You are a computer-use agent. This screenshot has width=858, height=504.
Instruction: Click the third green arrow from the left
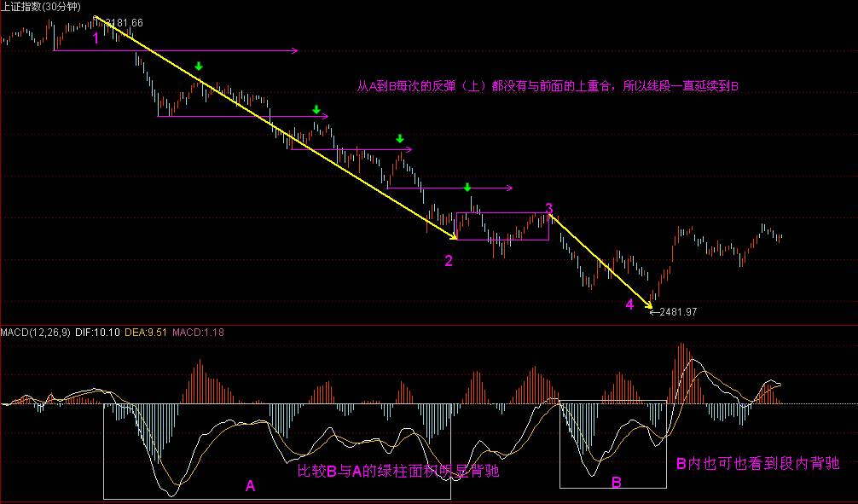(399, 138)
